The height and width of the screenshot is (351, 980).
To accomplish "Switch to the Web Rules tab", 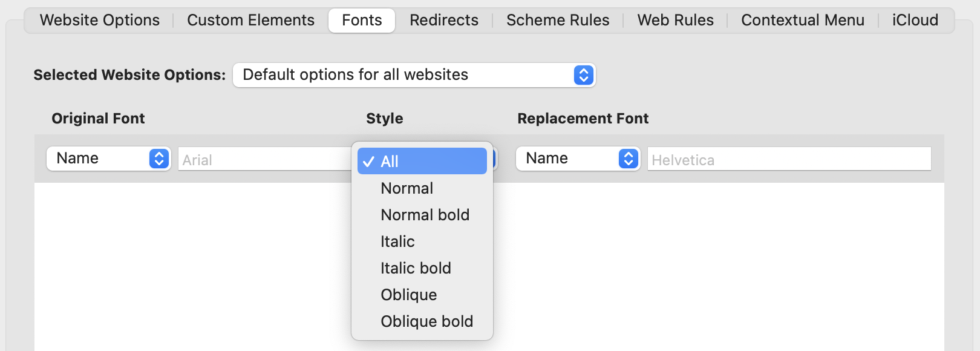I will point(675,21).
